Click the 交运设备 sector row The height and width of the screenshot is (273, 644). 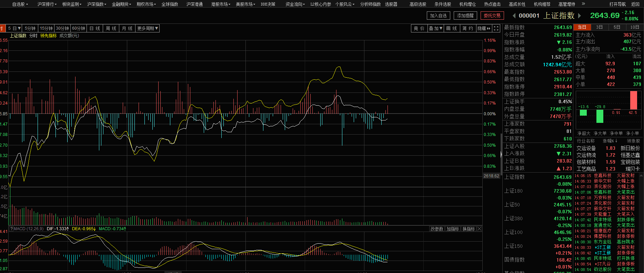pyautogui.click(x=608, y=148)
